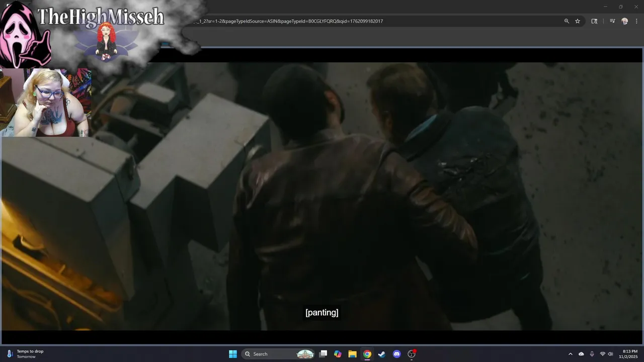
Task: Click the Chrome address bar URL
Action: [x=289, y=21]
